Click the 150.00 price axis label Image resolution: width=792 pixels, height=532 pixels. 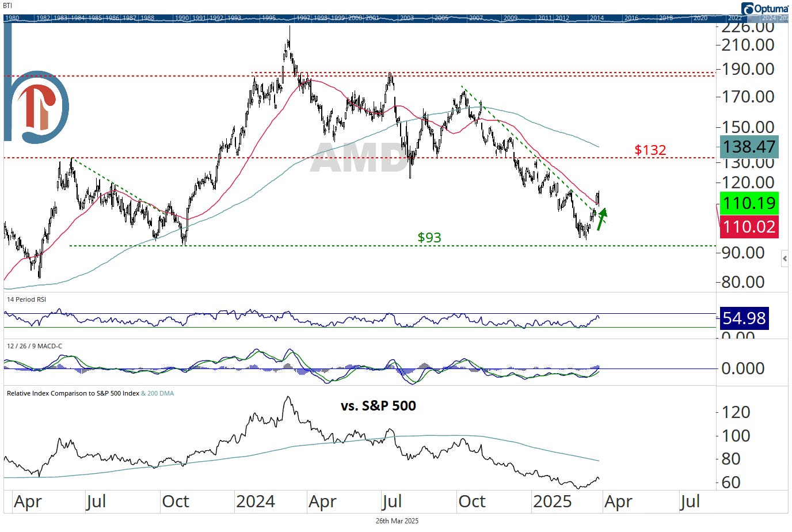tap(748, 127)
